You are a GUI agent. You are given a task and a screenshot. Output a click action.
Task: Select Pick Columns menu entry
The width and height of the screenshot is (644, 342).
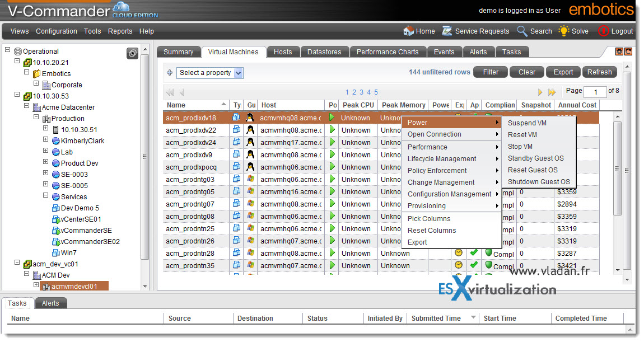[429, 218]
